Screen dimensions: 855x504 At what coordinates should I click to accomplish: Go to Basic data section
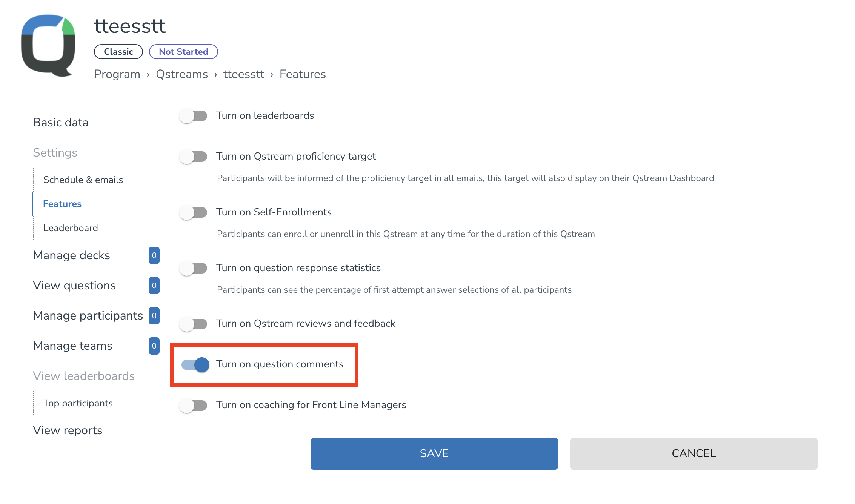pos(61,123)
